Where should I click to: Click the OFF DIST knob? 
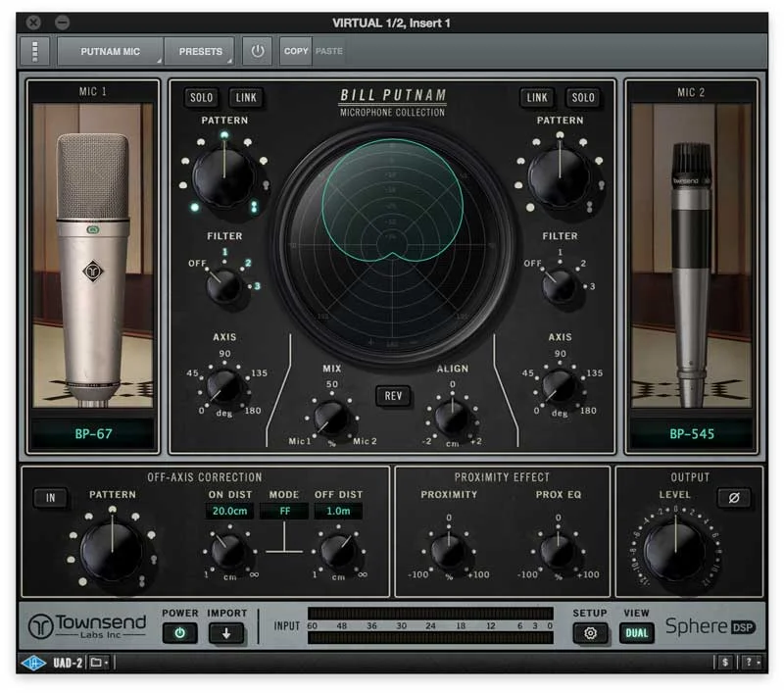click(x=338, y=550)
